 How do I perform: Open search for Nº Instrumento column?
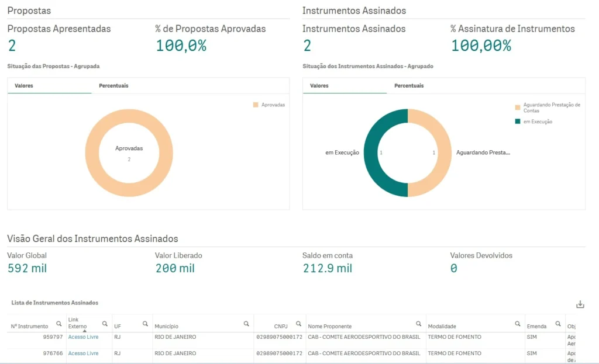coord(58,323)
